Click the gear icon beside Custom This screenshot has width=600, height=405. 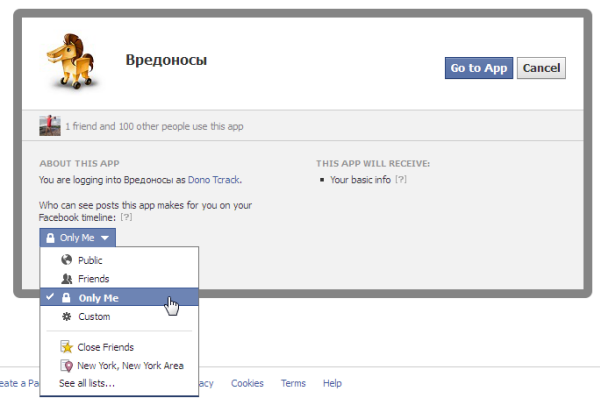[x=67, y=316]
